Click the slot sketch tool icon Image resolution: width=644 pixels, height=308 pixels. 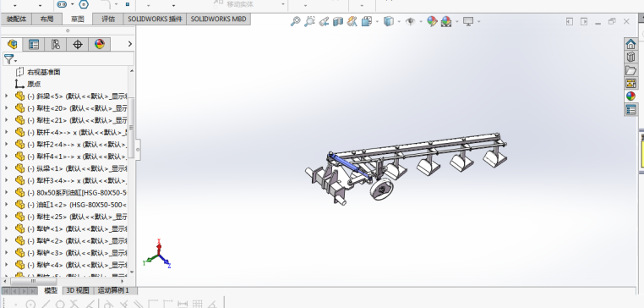point(62,4)
